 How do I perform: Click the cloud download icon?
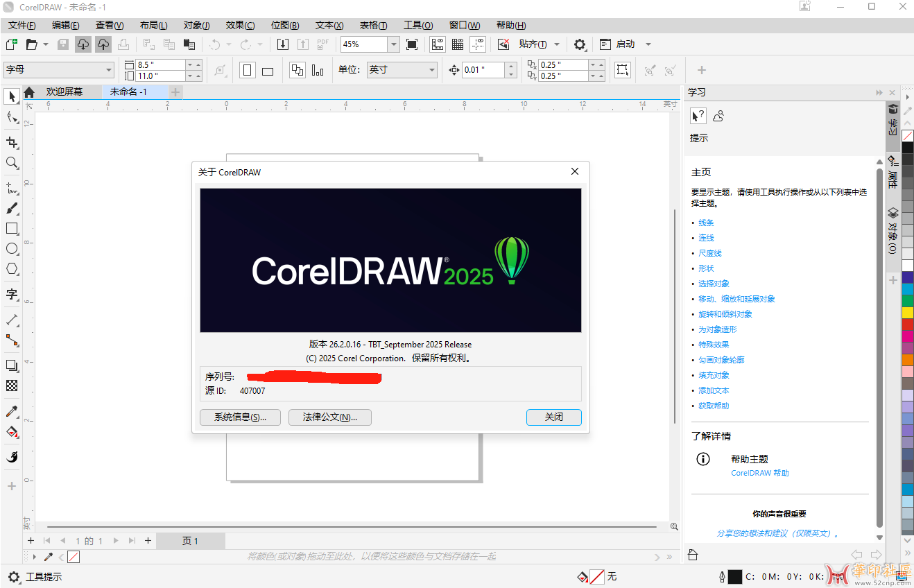tap(83, 44)
